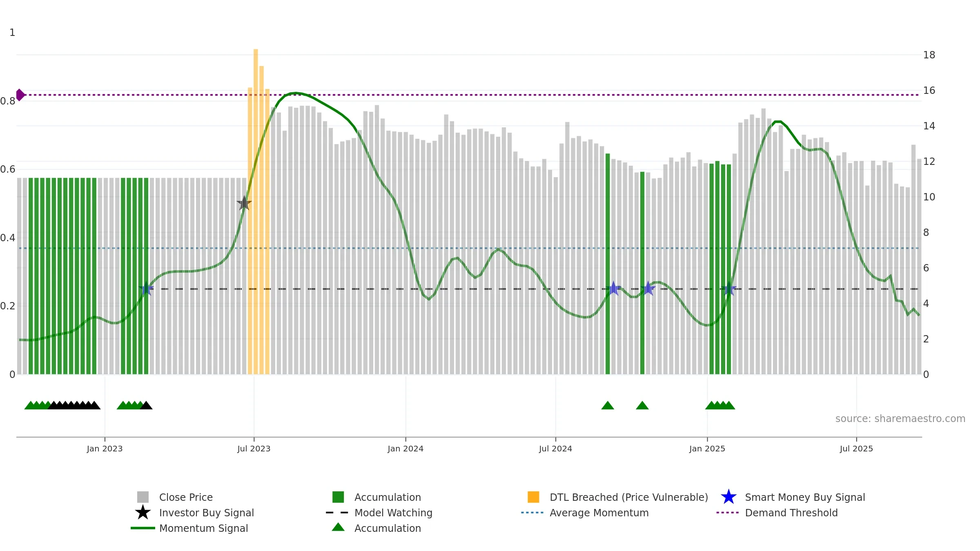Click the orange DTL Breached legend swatch
980x551 pixels.
(533, 497)
